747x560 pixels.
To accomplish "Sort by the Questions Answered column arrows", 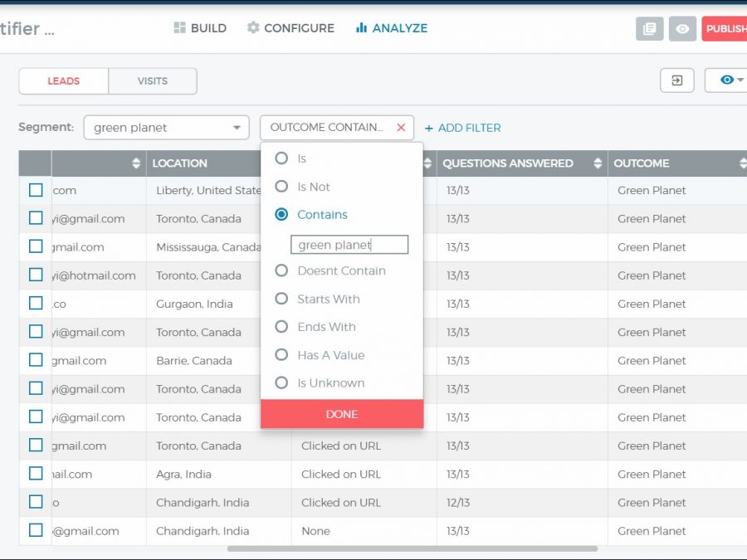I will click(598, 163).
